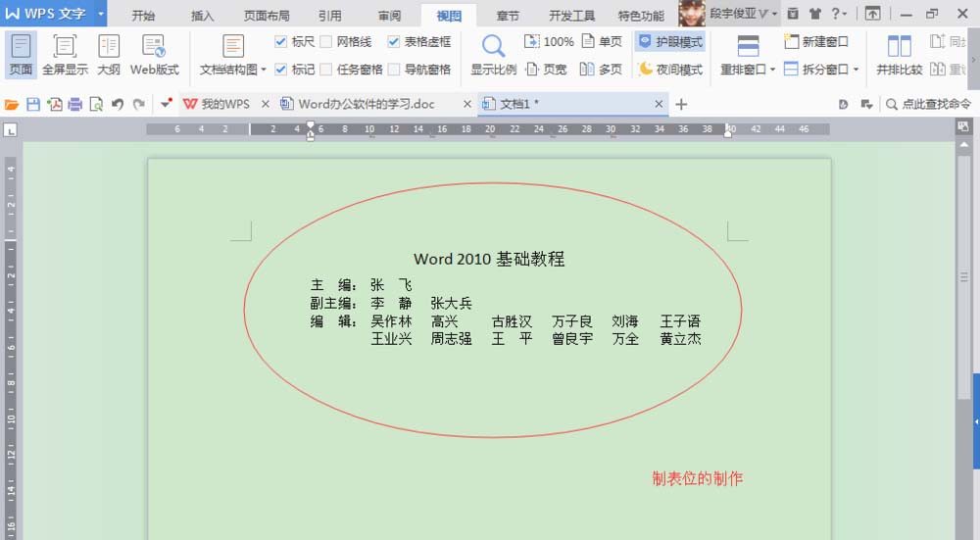Click the title text 'Word 2010 基础教程'
The height and width of the screenshot is (540, 980).
click(489, 259)
